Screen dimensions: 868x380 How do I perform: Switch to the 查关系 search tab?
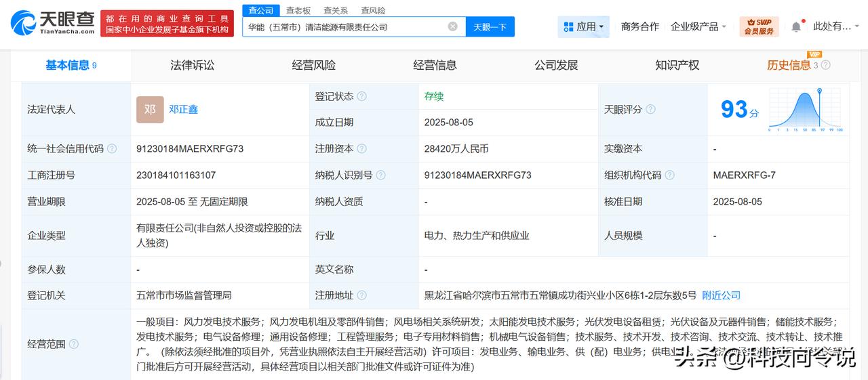336,10
